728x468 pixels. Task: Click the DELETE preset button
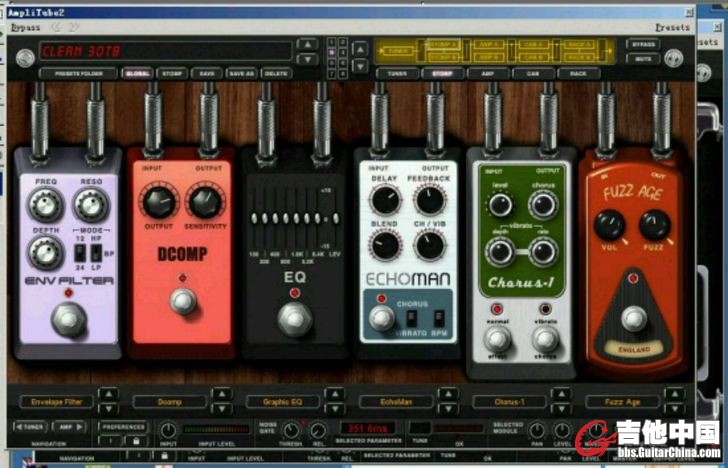coord(276,73)
